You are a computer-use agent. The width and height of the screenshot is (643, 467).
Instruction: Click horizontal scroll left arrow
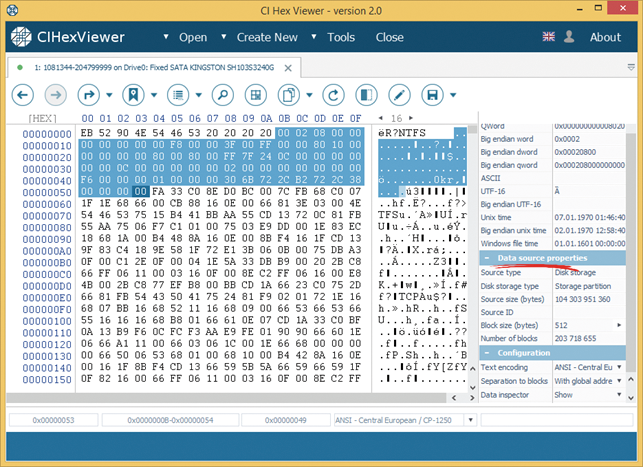[454, 397]
